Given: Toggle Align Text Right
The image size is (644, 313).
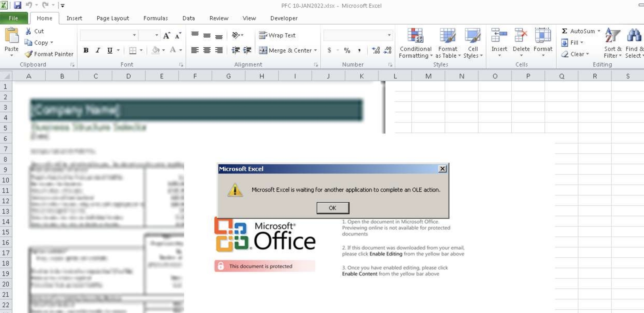Looking at the screenshot, I should pos(219,50).
